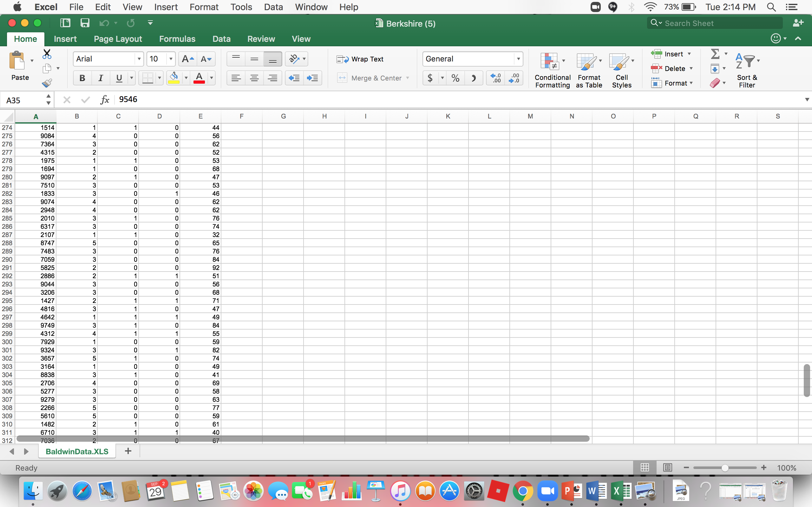Open Conditional Formatting options
Screen dimensions: 812x507
(552, 69)
